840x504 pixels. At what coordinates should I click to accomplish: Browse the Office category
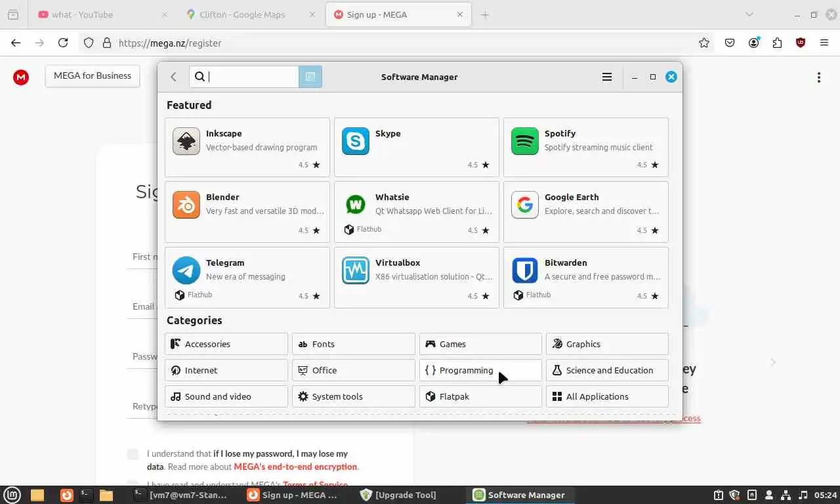(354, 370)
